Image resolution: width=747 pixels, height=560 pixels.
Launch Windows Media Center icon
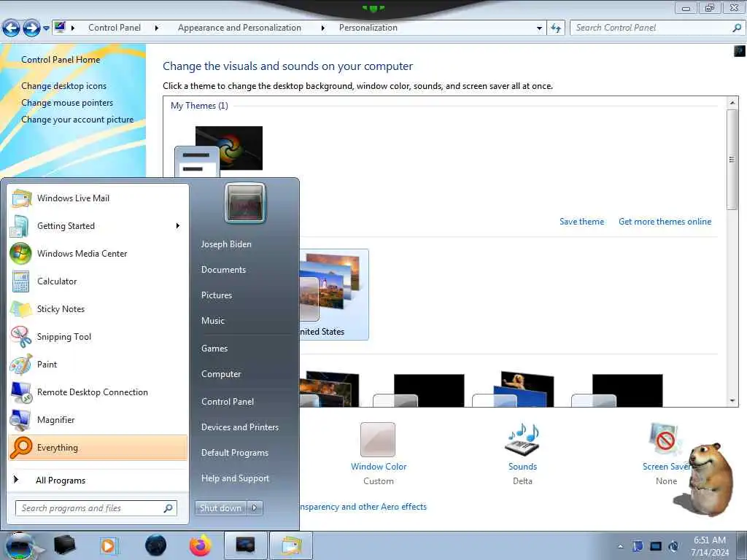pyautogui.click(x=20, y=254)
